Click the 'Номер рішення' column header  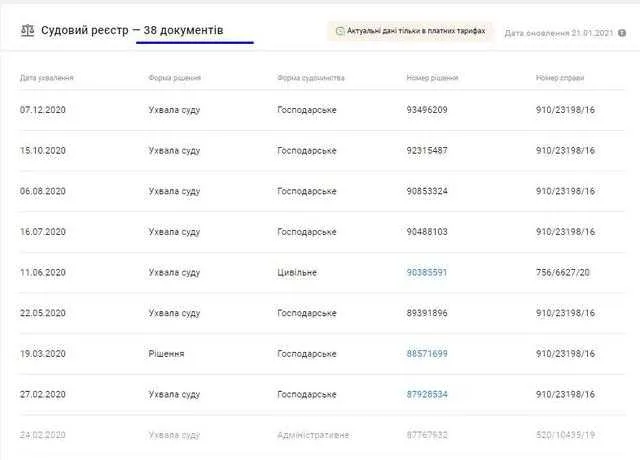tap(432, 78)
